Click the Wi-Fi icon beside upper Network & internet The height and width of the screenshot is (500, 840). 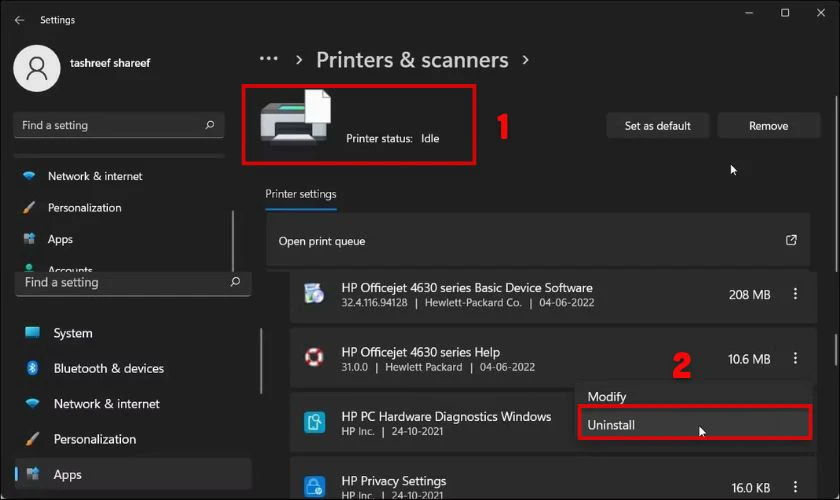(x=29, y=176)
